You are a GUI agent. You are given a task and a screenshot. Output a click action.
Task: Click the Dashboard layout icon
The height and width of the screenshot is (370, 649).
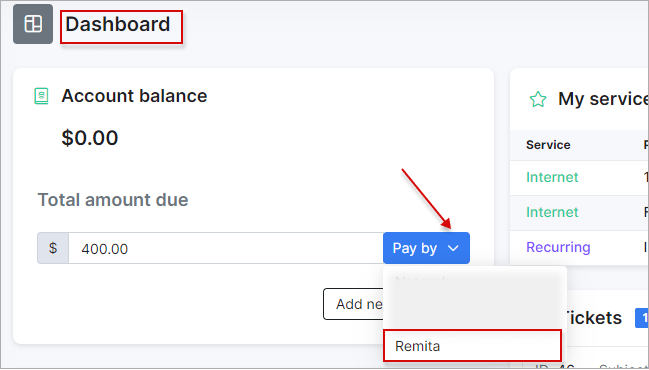coord(33,24)
